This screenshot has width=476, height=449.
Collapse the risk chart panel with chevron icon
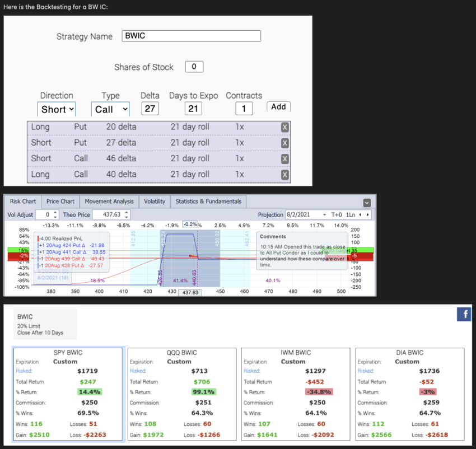(x=367, y=203)
